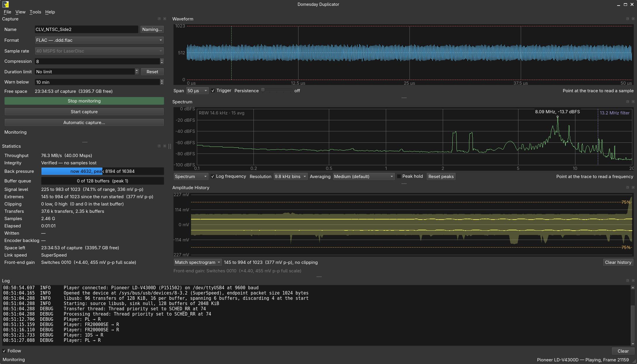
Task: Click the capture Name field
Action: (86, 29)
